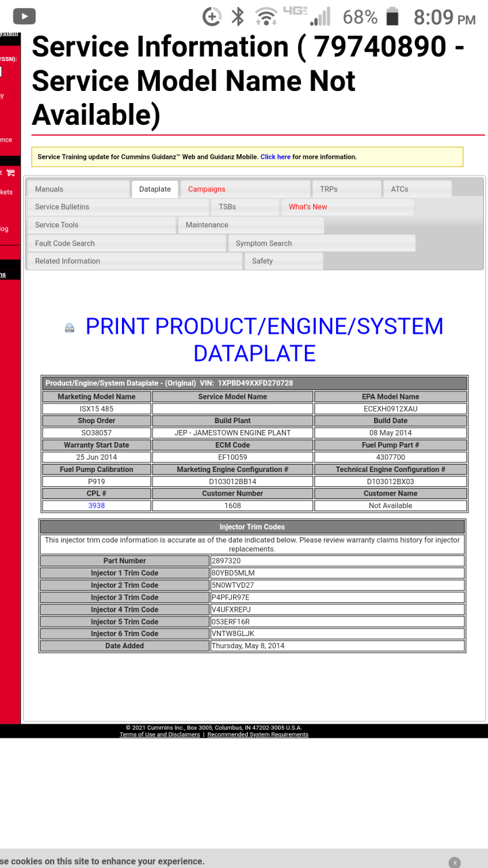Image resolution: width=488 pixels, height=868 pixels.
Task: Tap the shopping cart icon in sidebar
Action: point(10,174)
